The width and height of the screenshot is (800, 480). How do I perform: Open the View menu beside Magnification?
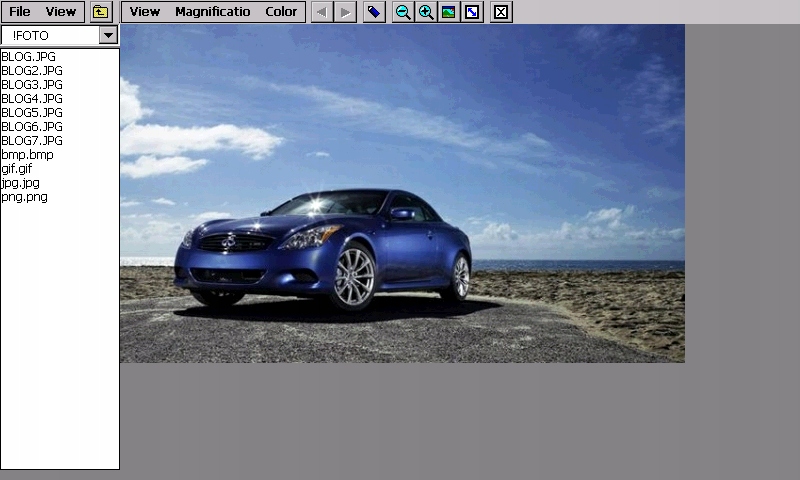[145, 12]
